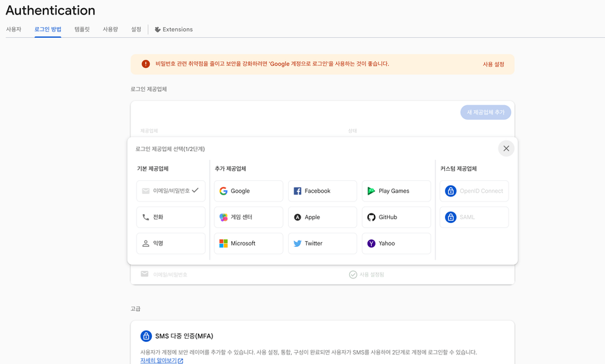Pick the Yahoo provider
Image resolution: width=605 pixels, height=364 pixels.
396,243
